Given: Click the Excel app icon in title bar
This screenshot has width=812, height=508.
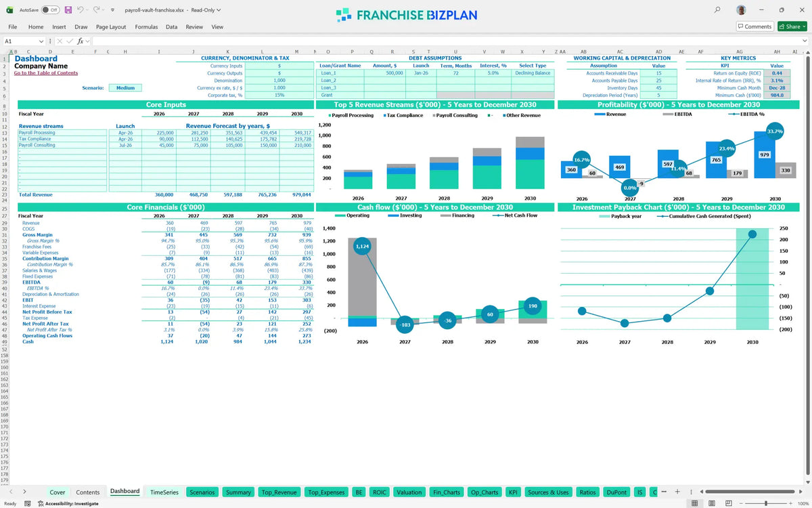Looking at the screenshot, I should click(9, 10).
